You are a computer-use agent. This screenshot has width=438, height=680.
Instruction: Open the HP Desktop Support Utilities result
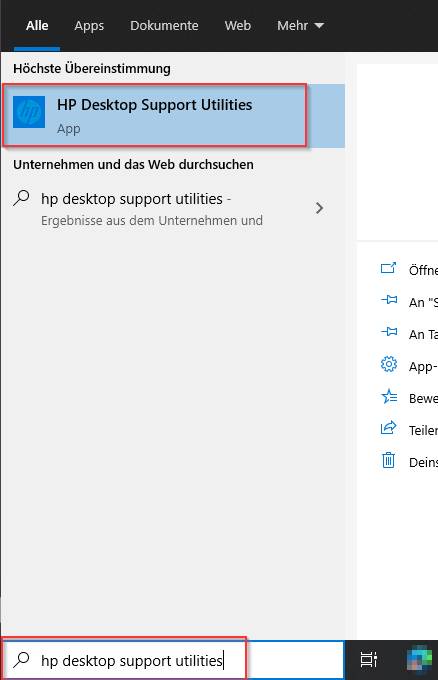173,116
